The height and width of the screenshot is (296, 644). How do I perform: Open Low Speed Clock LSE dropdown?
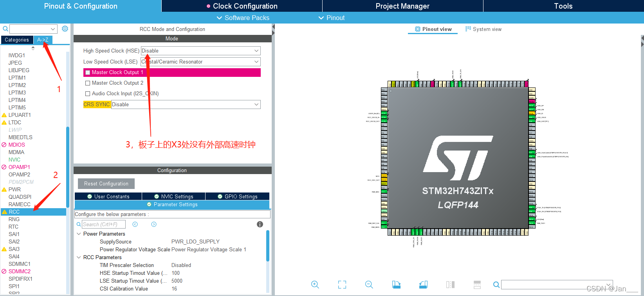point(201,62)
